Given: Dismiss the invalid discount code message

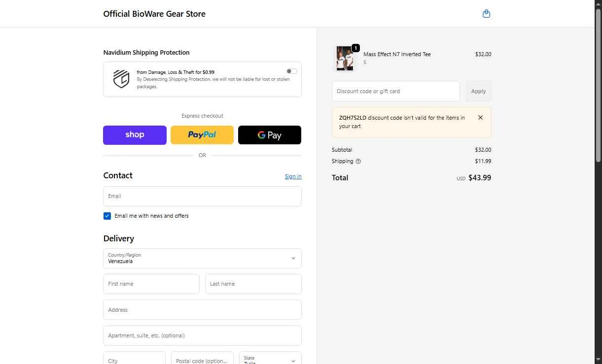Looking at the screenshot, I should click(x=480, y=118).
